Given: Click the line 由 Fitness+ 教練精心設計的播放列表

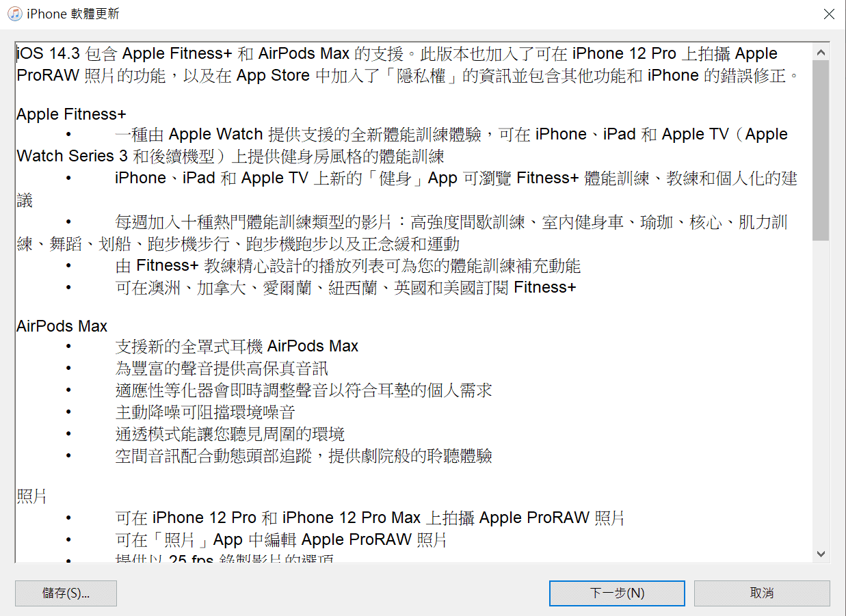Looking at the screenshot, I should 348,266.
